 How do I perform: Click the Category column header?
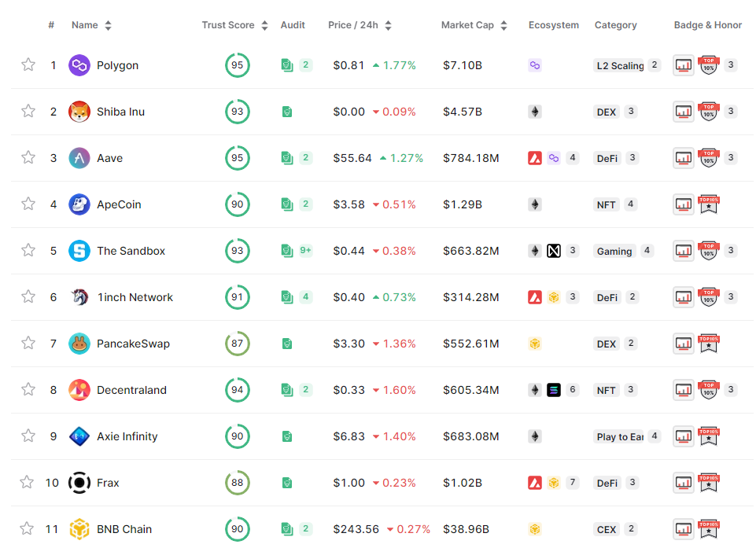[616, 25]
